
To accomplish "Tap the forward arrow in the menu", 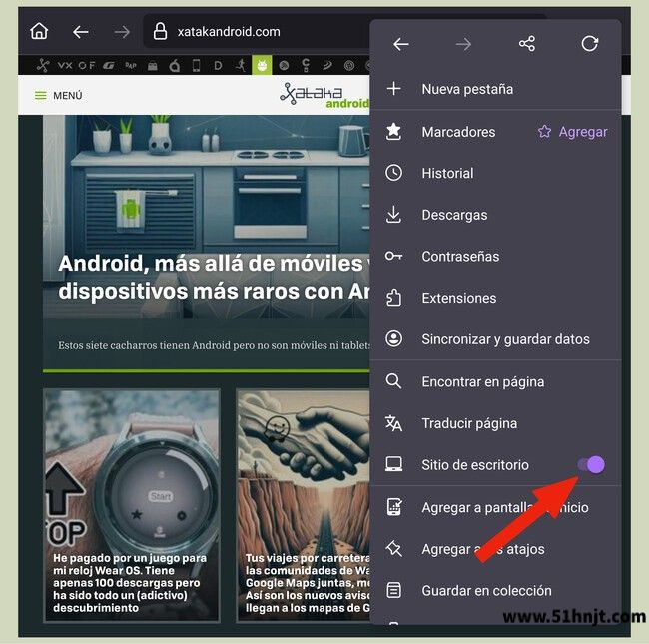I will (x=463, y=44).
